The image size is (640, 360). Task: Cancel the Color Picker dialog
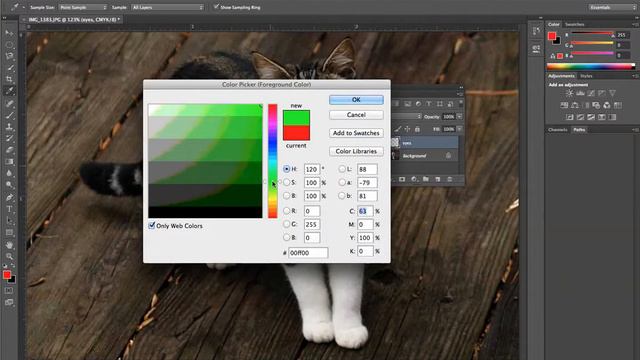356,115
